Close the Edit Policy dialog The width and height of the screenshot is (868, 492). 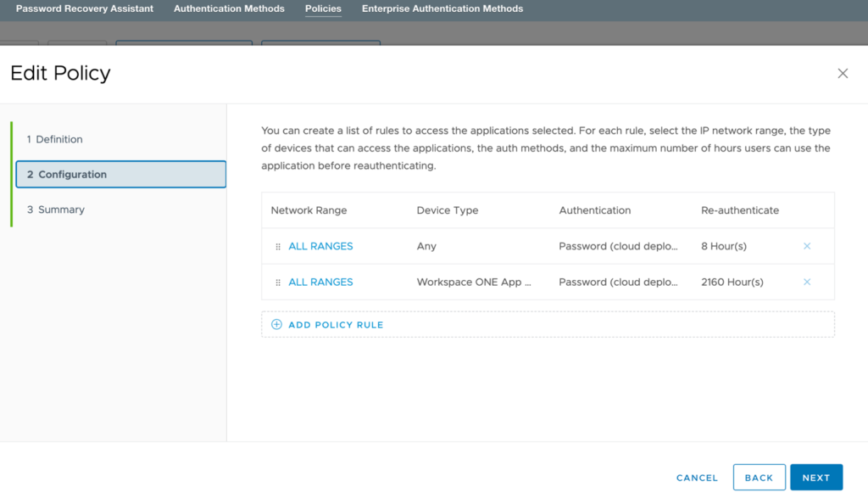pyautogui.click(x=843, y=73)
